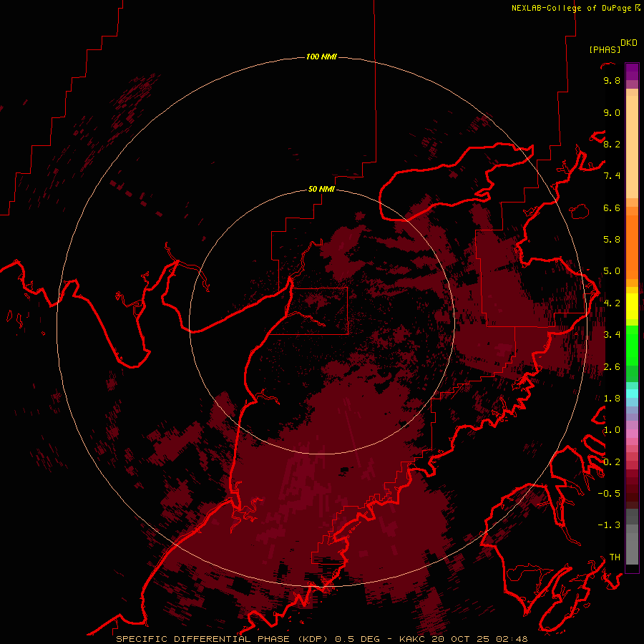Screen dimensions: 644x644
Task: Click the 8.2 legend value
Action: click(612, 144)
